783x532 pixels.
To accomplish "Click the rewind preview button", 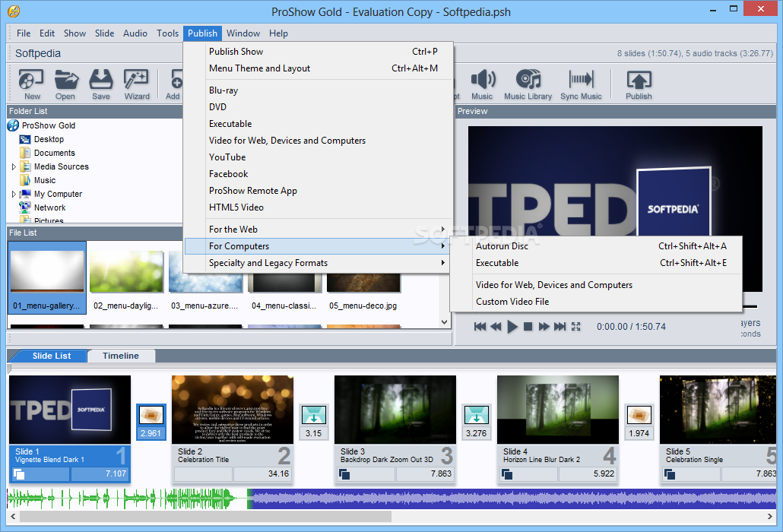I will click(x=496, y=326).
